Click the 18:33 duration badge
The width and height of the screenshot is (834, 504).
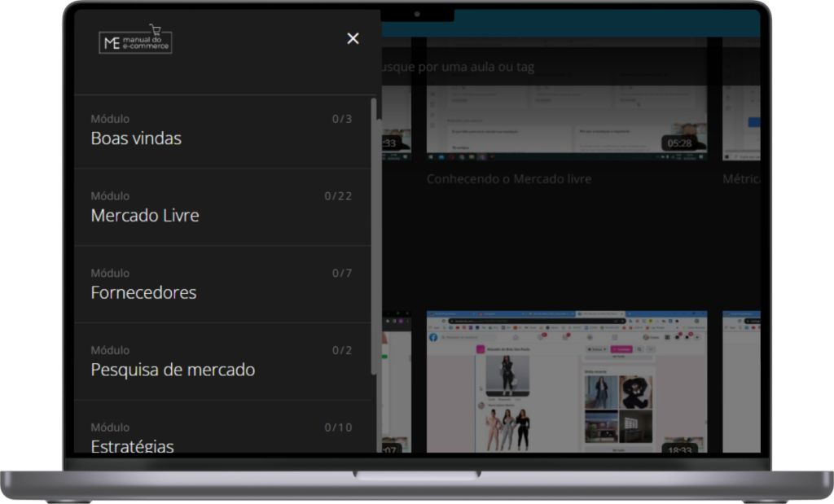(x=679, y=450)
